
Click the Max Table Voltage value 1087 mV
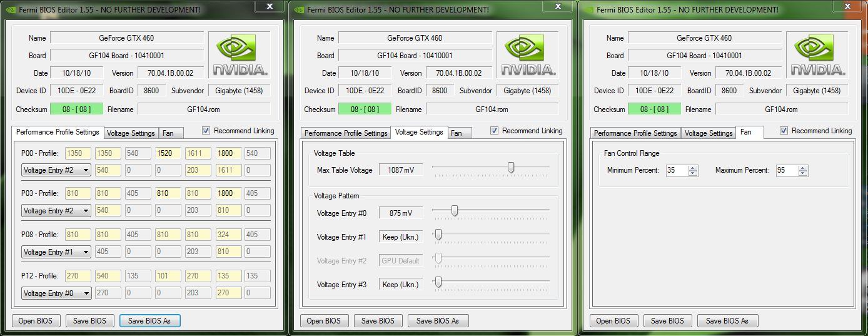pos(401,170)
